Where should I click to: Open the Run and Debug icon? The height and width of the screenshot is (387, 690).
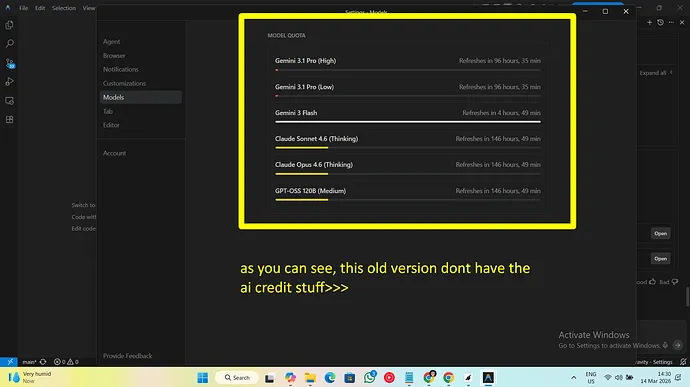pyautogui.click(x=9, y=82)
